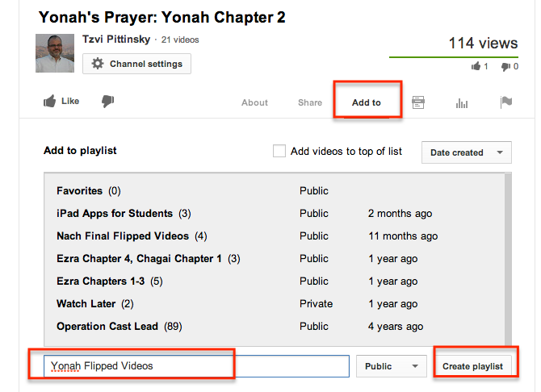
Task: Open the Public privacy dropdown
Action: (392, 366)
